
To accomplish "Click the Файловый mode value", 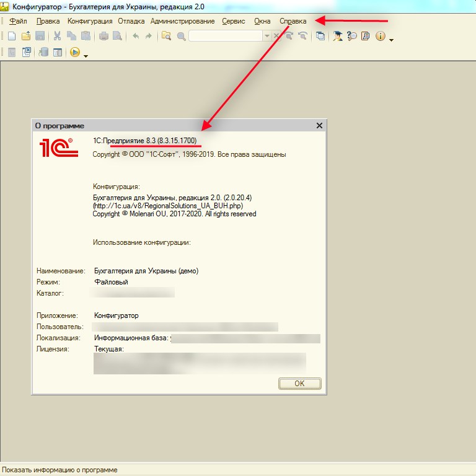I will click(x=111, y=282).
